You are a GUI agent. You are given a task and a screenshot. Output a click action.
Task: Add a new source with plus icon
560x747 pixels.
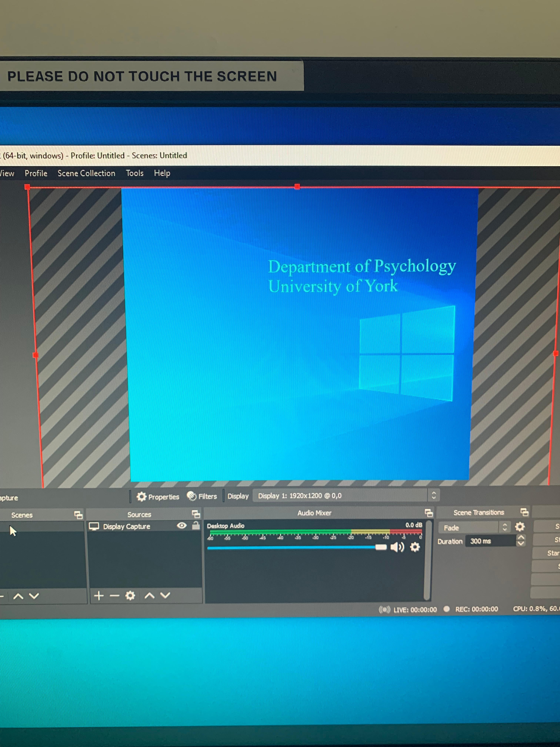click(x=99, y=595)
